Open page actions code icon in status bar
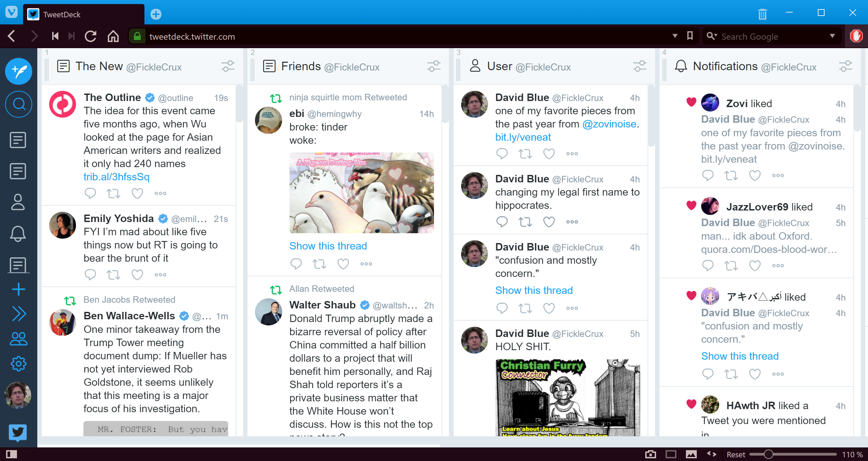 [711, 454]
